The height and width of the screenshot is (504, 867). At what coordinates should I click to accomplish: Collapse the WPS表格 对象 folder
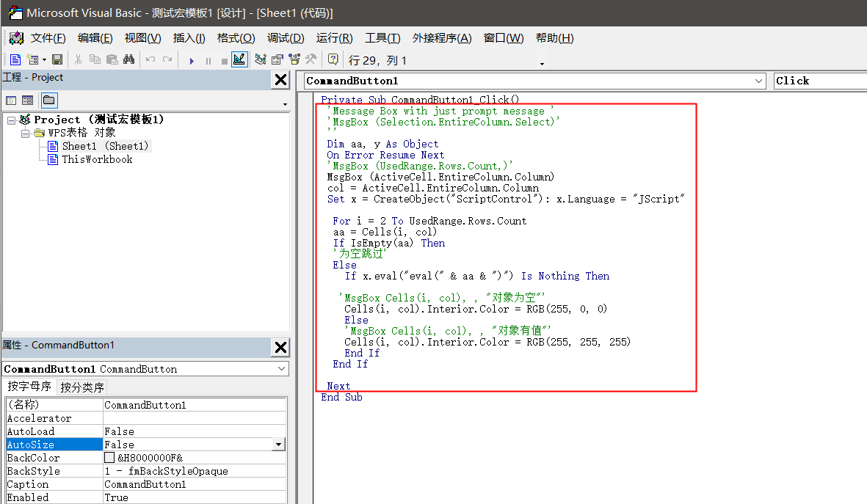25,133
